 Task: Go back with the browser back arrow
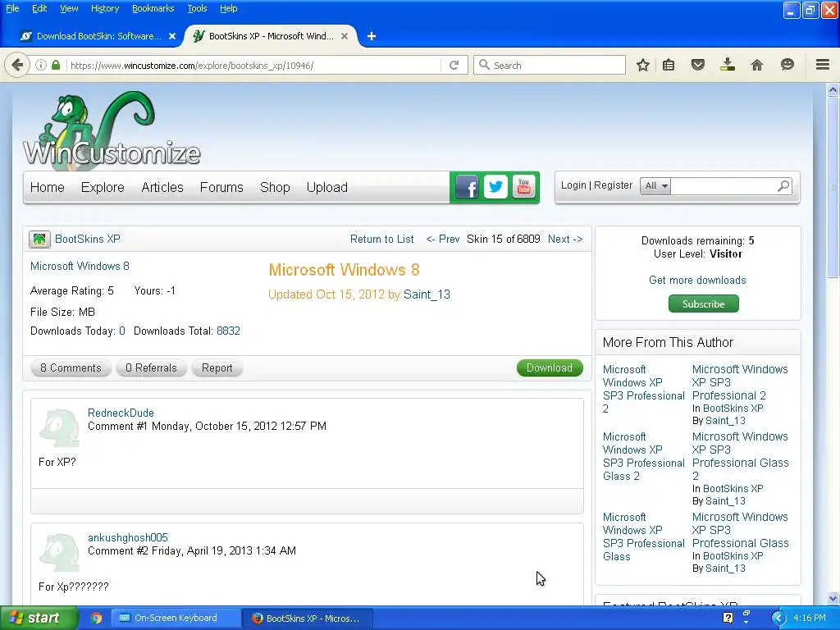17,66
